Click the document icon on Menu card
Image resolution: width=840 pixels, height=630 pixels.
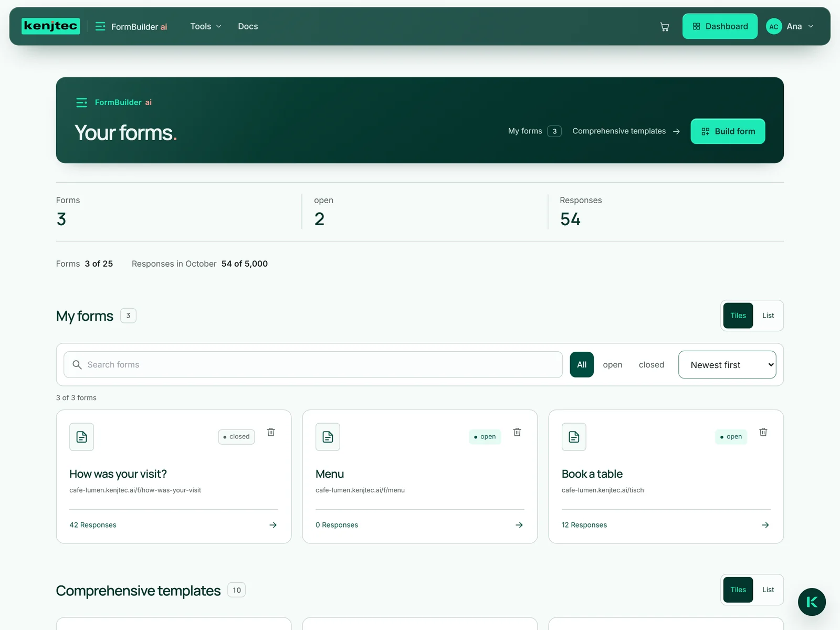pos(328,437)
